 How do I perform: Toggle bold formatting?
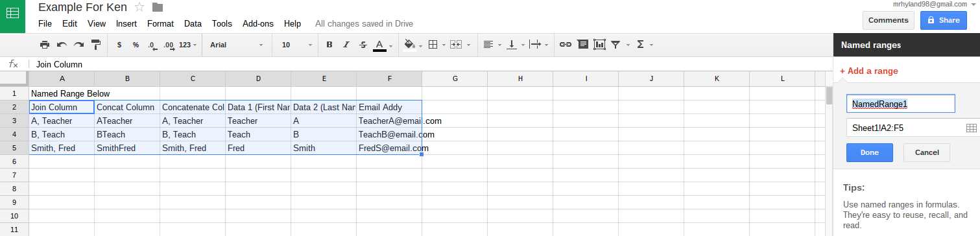[329, 45]
